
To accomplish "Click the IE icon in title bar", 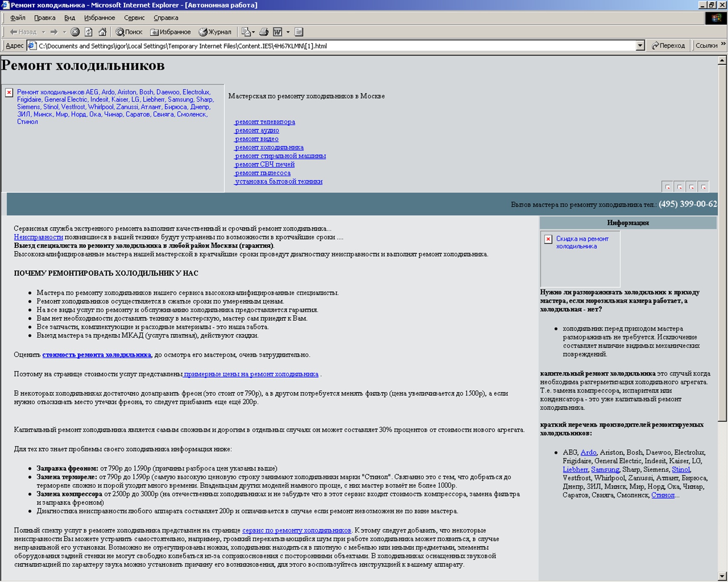I will (x=5, y=5).
